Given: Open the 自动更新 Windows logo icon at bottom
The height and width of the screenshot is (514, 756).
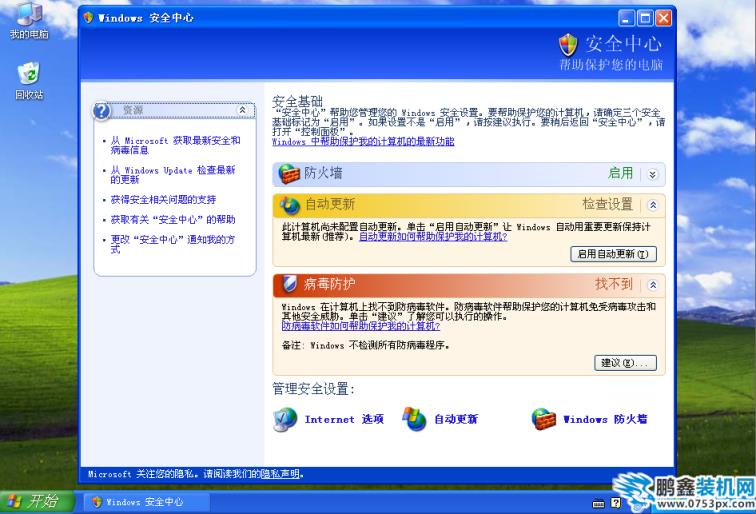Looking at the screenshot, I should (x=414, y=419).
